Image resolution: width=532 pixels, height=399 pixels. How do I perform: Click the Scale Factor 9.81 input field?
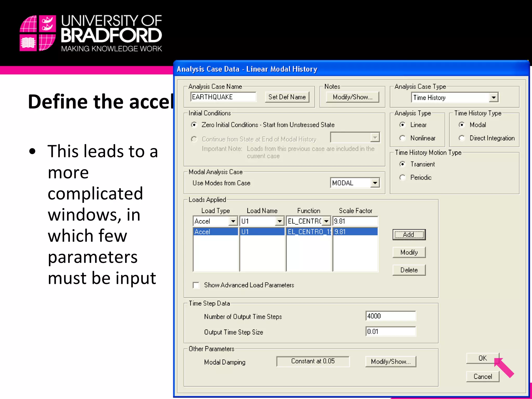click(x=355, y=221)
